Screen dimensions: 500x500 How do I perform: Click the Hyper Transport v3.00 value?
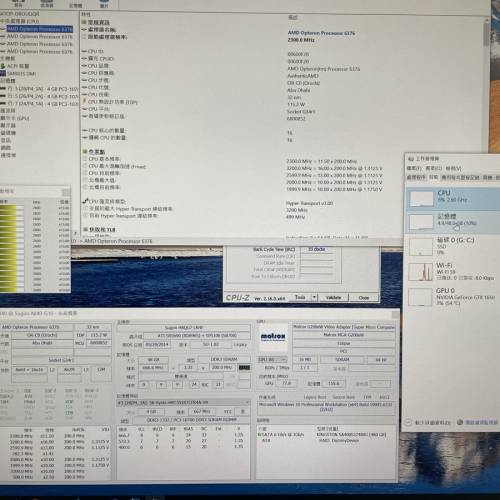(x=310, y=203)
